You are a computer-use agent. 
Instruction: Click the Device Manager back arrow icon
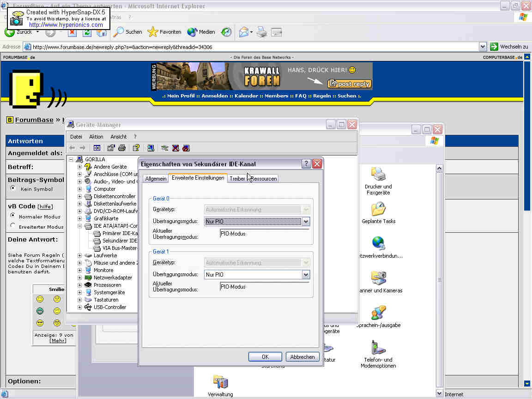pyautogui.click(x=72, y=148)
